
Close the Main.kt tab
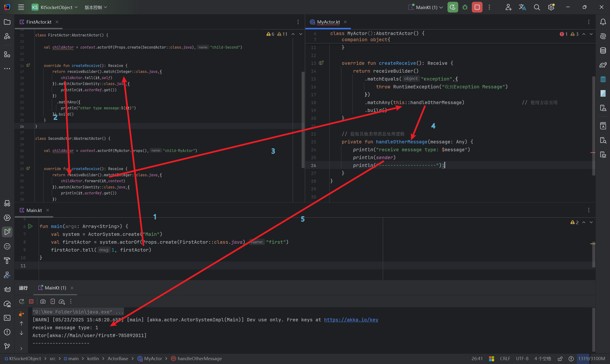coord(48,210)
